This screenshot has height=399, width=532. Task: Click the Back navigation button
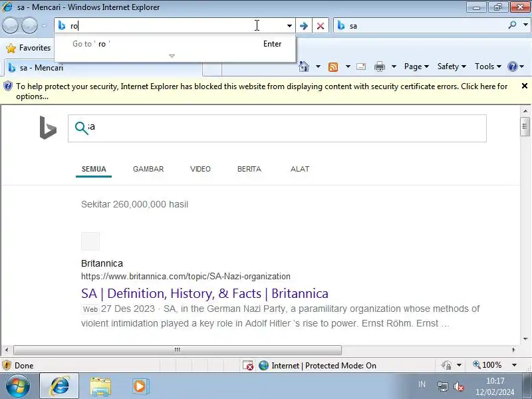[10, 25]
